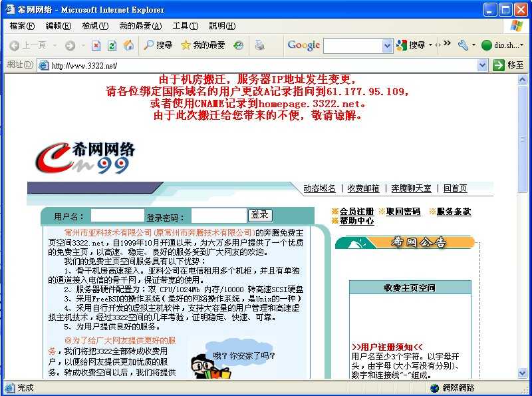Viewport: 532px width, 396px height.
Task: Open the wrench settings dropdown arrow
Action: coord(473,45)
